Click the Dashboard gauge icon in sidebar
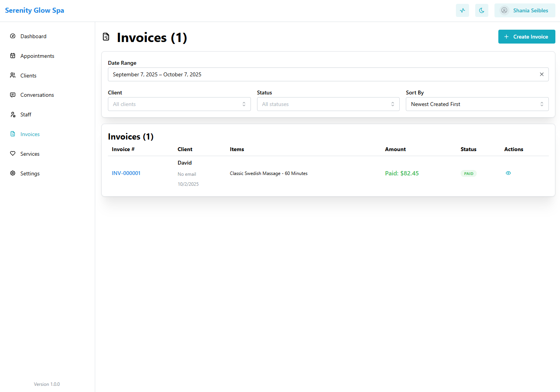The image size is (560, 392). tap(13, 36)
